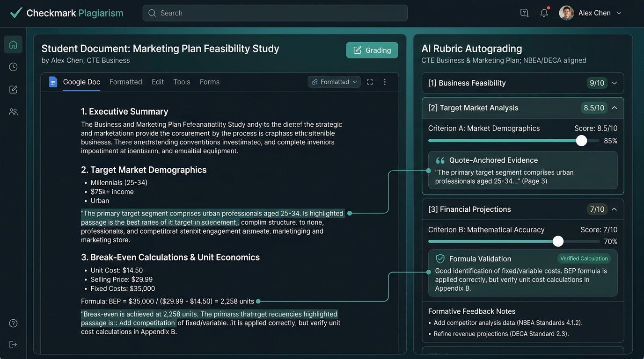The image size is (644, 359).
Task: Open the help chat icon in header
Action: tap(524, 13)
